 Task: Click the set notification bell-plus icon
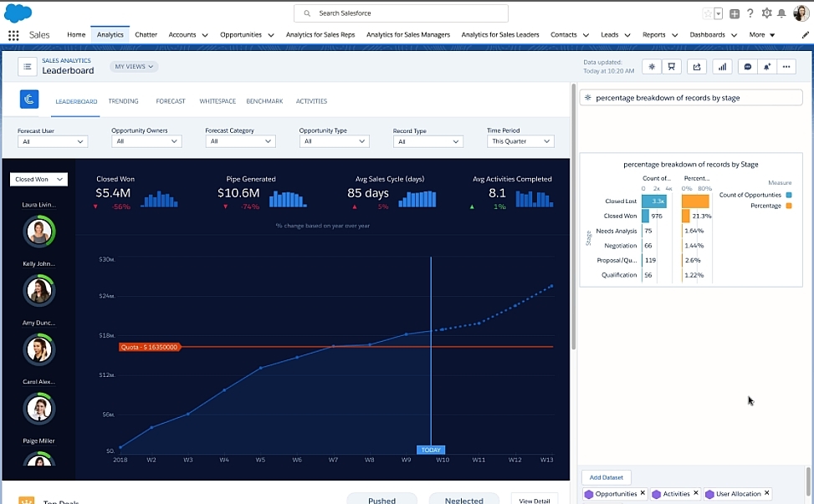766,67
